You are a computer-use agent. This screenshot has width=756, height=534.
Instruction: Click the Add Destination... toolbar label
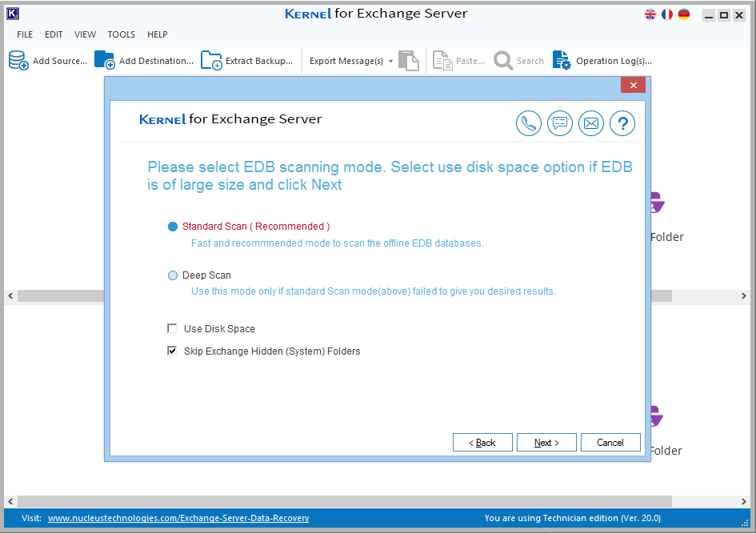click(x=156, y=61)
